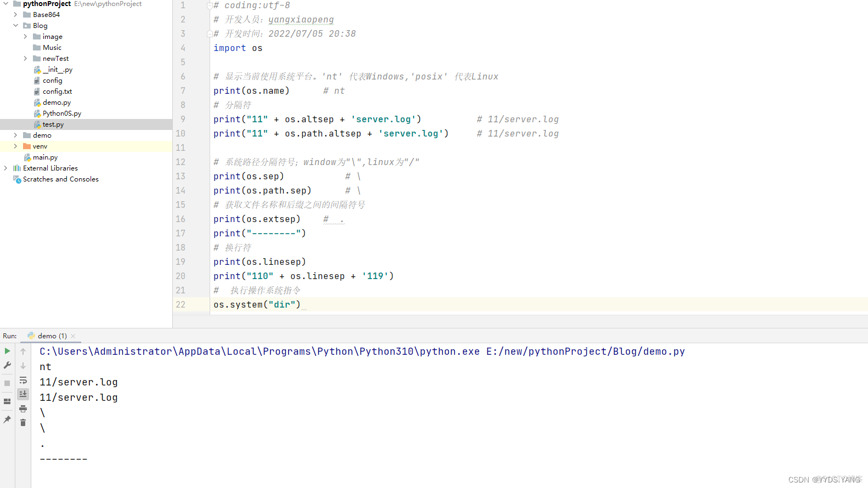
Task: Click the Python file icon beside test.py
Action: pos(37,124)
